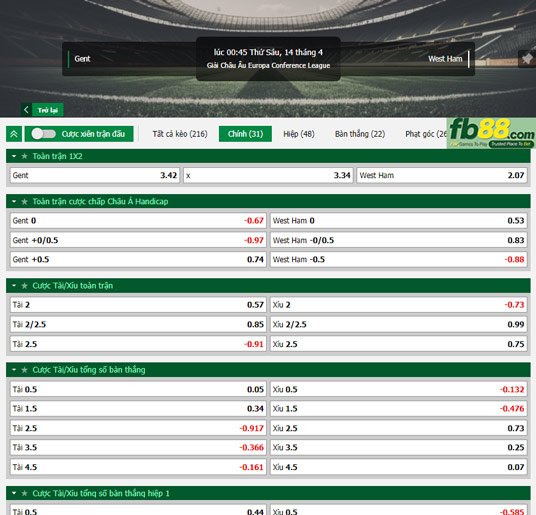Toggle the Cược xiên trận đấu switch

pyautogui.click(x=43, y=134)
